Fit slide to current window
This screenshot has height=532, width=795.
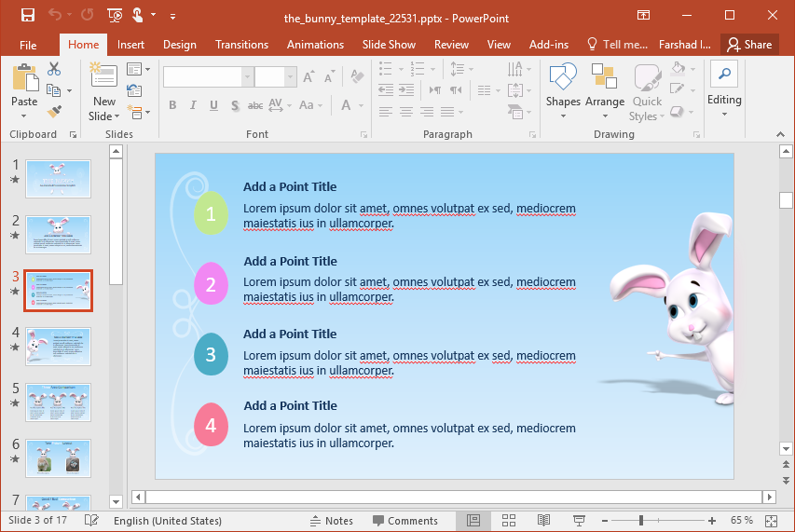point(771,521)
